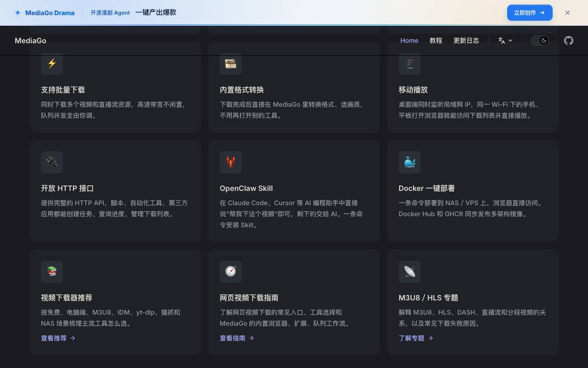The width and height of the screenshot is (588, 368).
Task: Click the OpenClaw Skill heading
Action: click(246, 188)
